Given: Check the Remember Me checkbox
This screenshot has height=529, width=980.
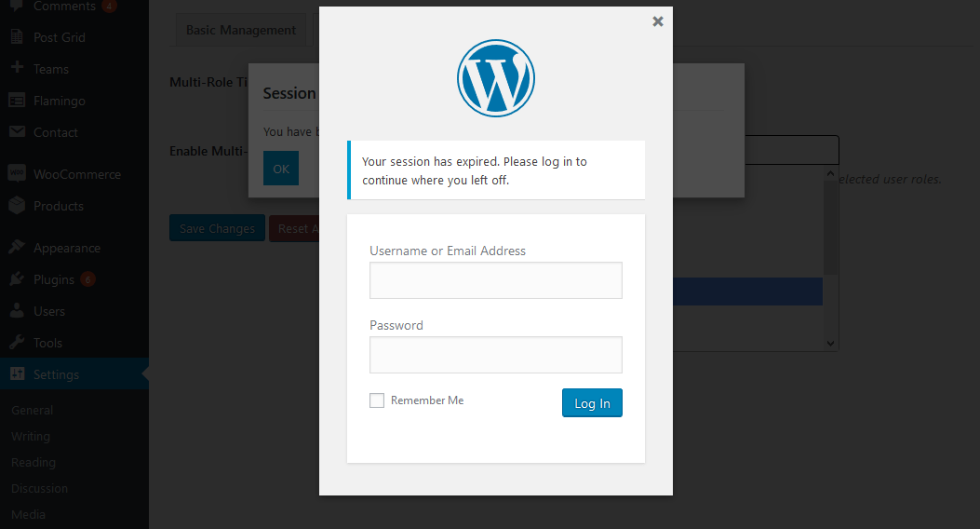Looking at the screenshot, I should click(377, 400).
